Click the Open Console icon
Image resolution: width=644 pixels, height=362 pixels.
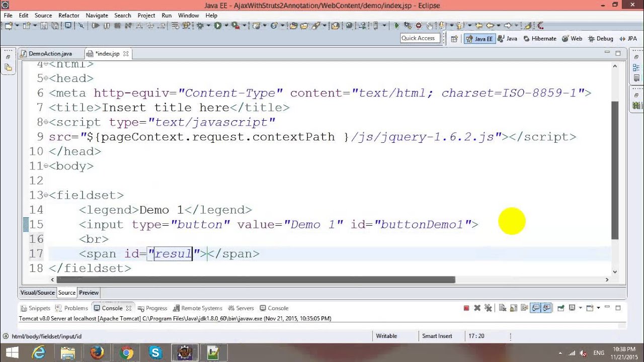(x=590, y=308)
